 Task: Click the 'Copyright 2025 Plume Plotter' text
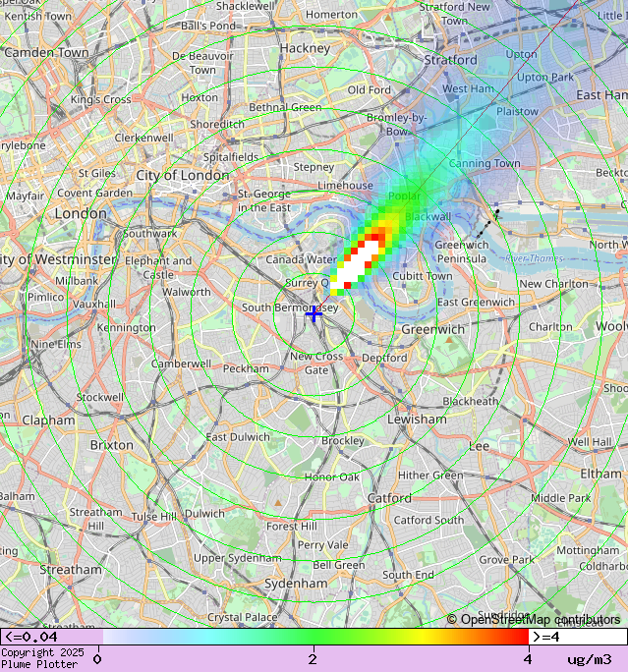click(42, 658)
